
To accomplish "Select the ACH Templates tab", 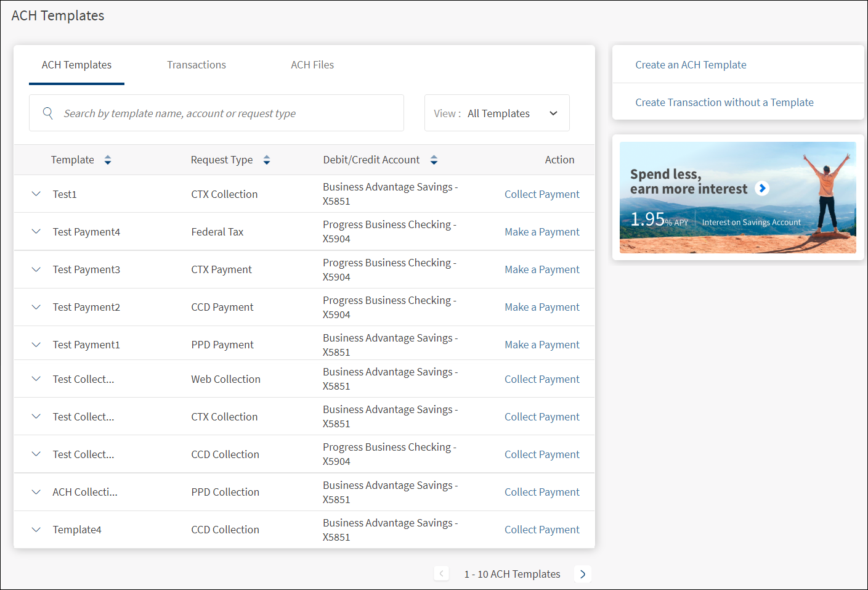I will 76,65.
